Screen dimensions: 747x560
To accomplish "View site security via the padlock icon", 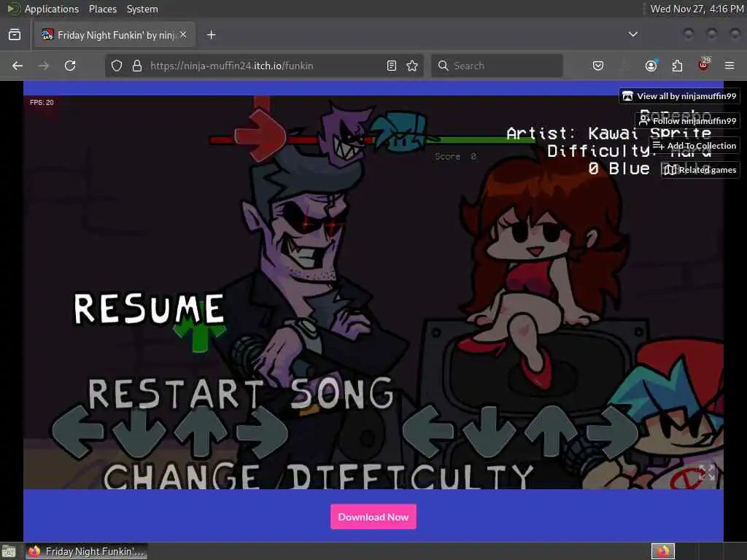I will [137, 66].
